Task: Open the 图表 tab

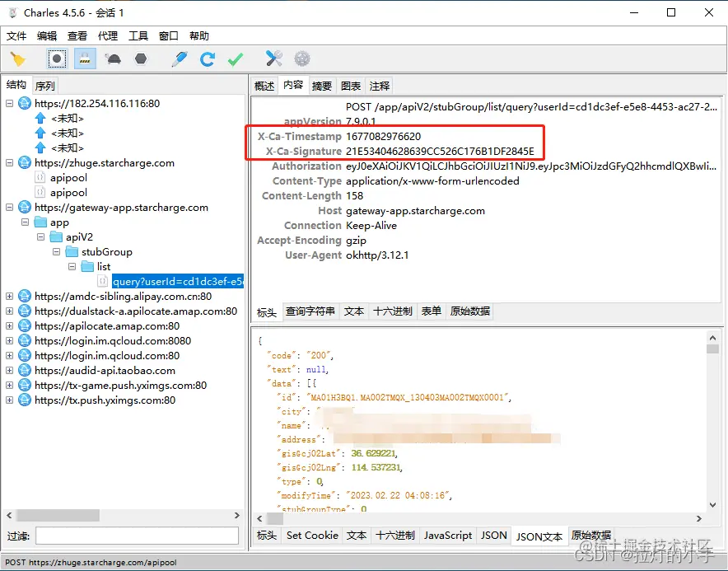Action: click(351, 86)
